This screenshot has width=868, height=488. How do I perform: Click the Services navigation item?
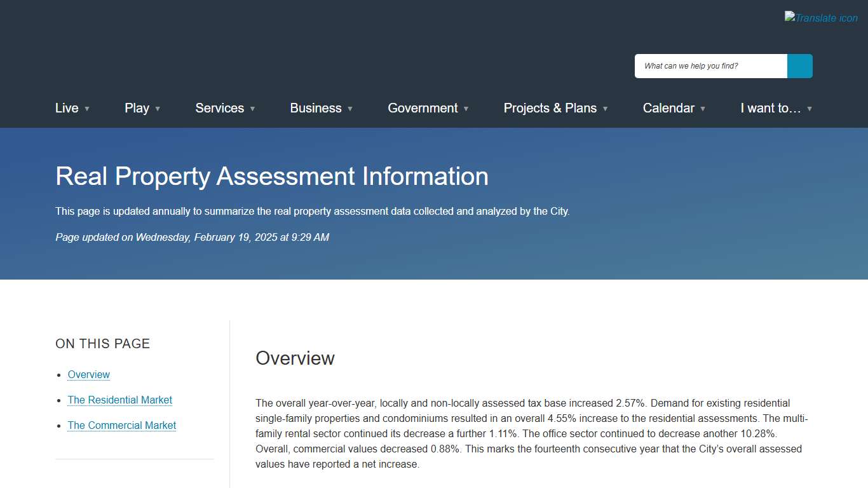pos(219,108)
